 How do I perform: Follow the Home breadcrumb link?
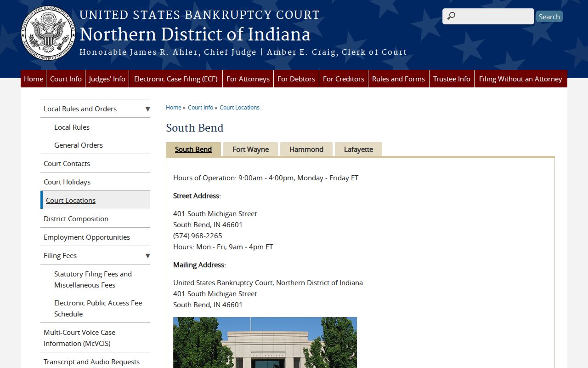174,108
